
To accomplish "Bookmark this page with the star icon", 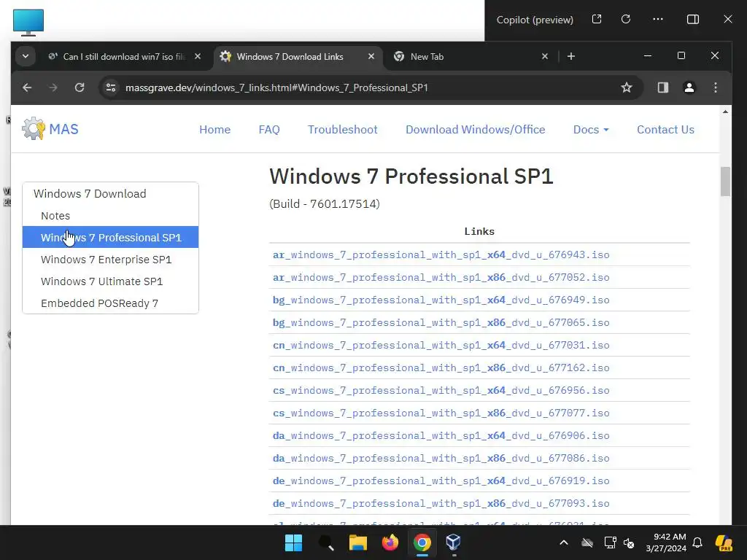I will tap(627, 87).
